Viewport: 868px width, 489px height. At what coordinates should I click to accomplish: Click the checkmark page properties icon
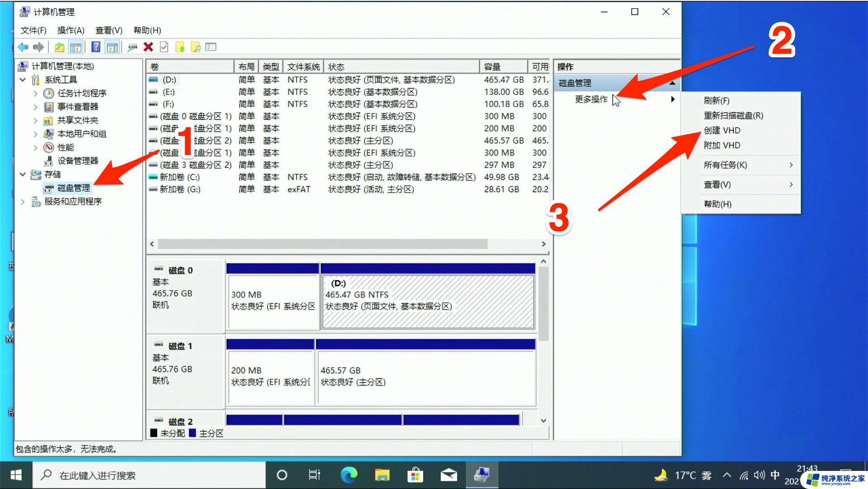(164, 47)
